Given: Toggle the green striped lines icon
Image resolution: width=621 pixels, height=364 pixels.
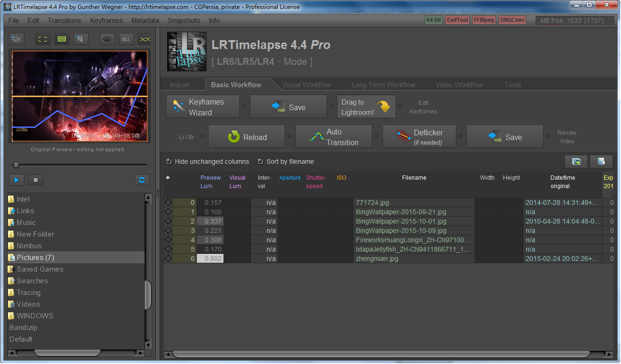Looking at the screenshot, I should click(x=62, y=39).
